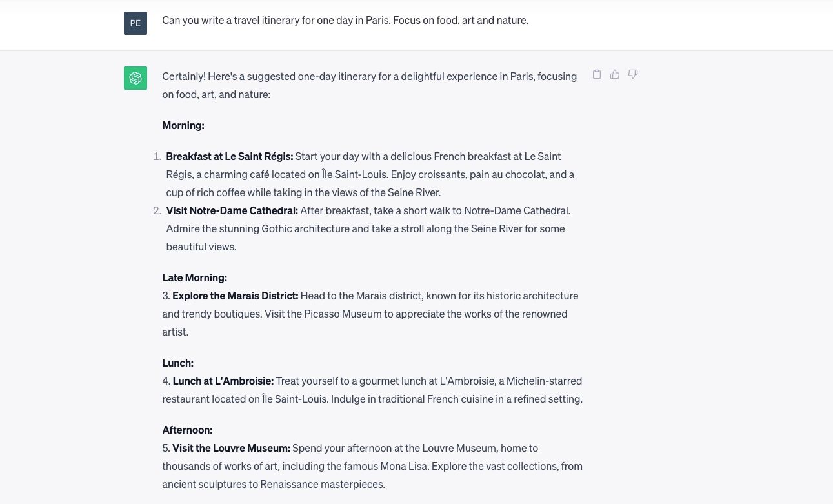Click list number 2 in Morning section
Screen dimensions: 833x504
tap(157, 210)
